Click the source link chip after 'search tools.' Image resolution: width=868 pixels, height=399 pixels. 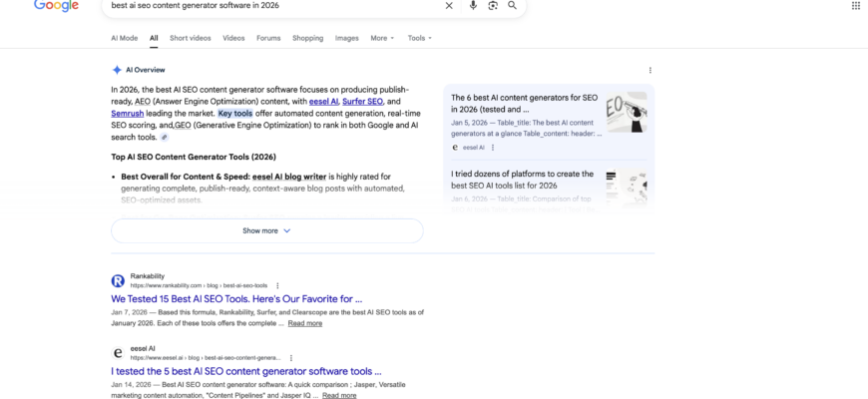(165, 138)
